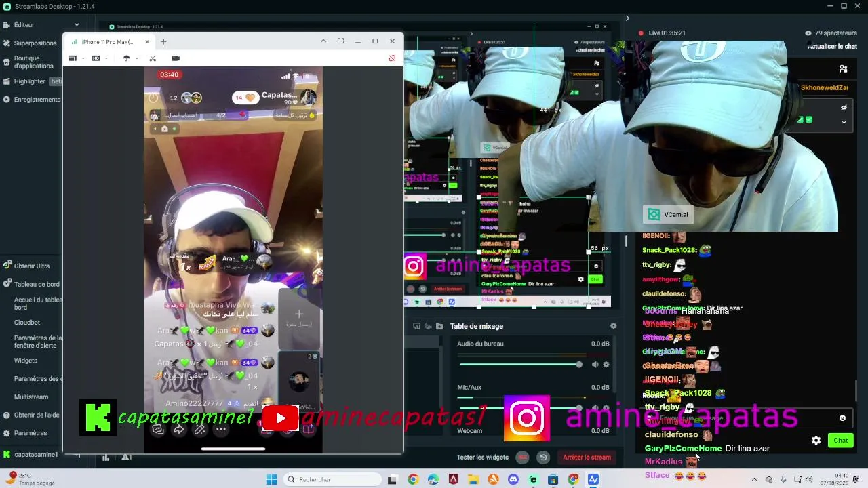Click the Rechercher taskbar search box
This screenshot has width=868, height=488.
coord(332,480)
